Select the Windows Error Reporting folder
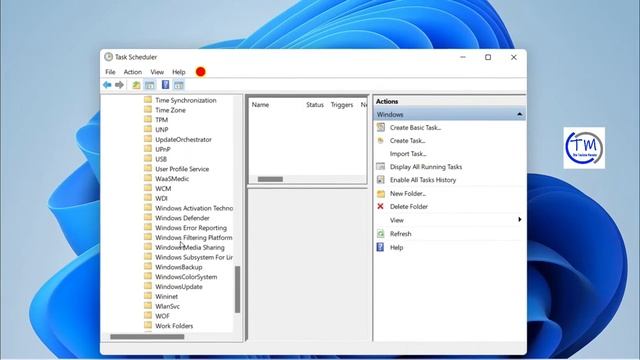Image resolution: width=640 pixels, height=360 pixels. (x=191, y=227)
